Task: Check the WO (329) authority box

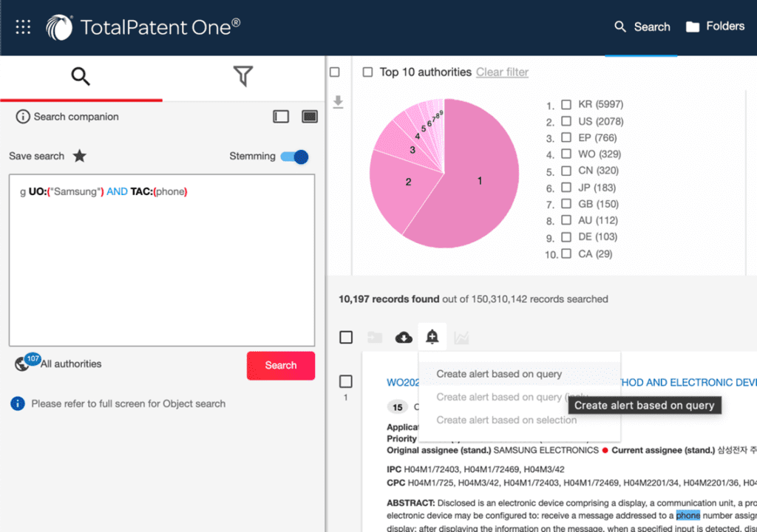Action: tap(566, 154)
